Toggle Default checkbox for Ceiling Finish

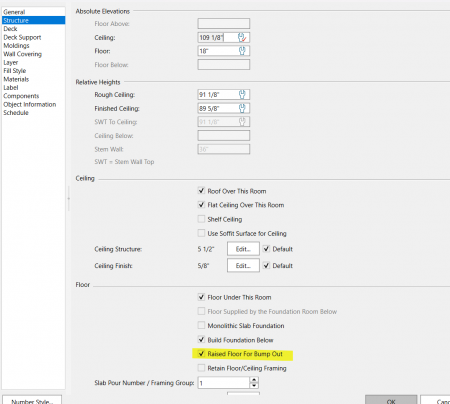[266, 266]
